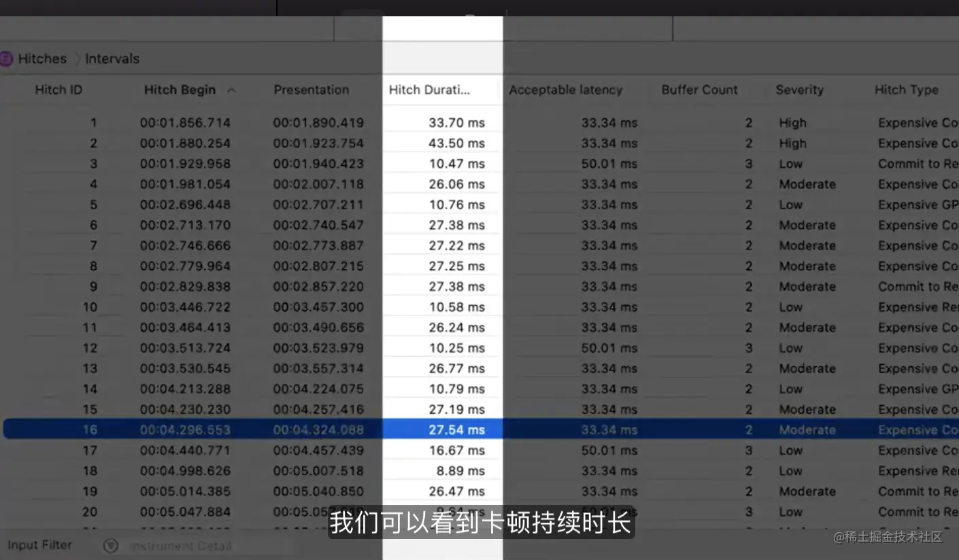Click Expensive GP type in hitch 5 row
The height and width of the screenshot is (560, 959).
(x=918, y=205)
